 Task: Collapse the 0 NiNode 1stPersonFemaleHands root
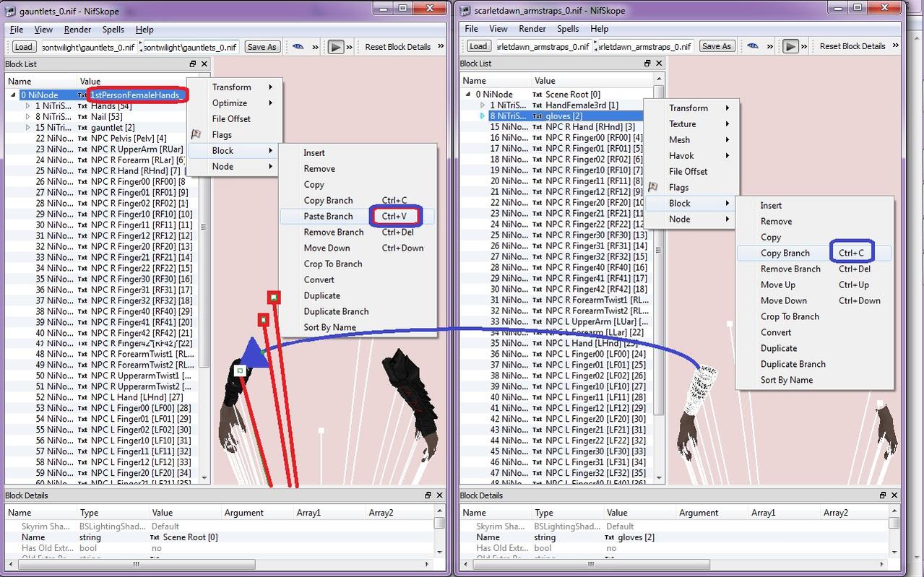(x=14, y=95)
